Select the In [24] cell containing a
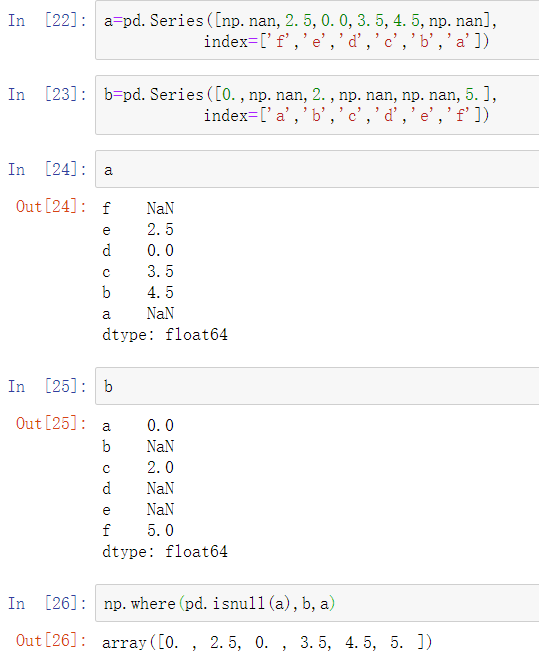 click(317, 169)
